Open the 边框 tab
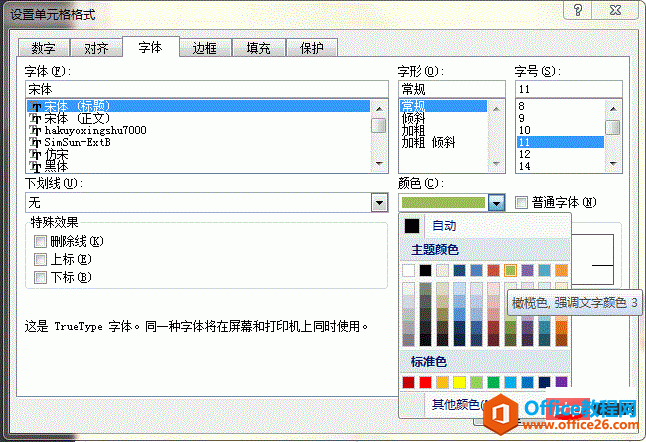 [x=205, y=48]
